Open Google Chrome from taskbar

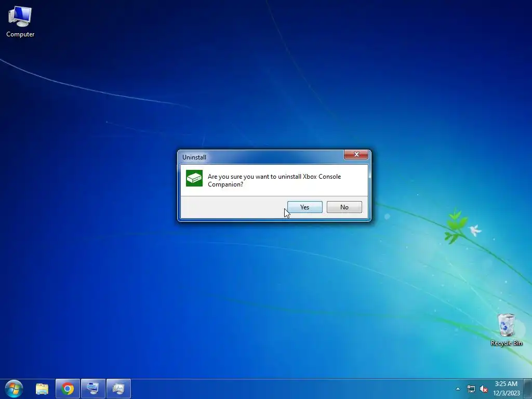(x=68, y=389)
